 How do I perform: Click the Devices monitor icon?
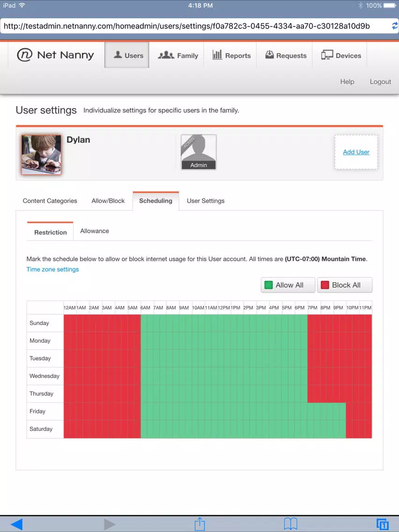coord(327,55)
